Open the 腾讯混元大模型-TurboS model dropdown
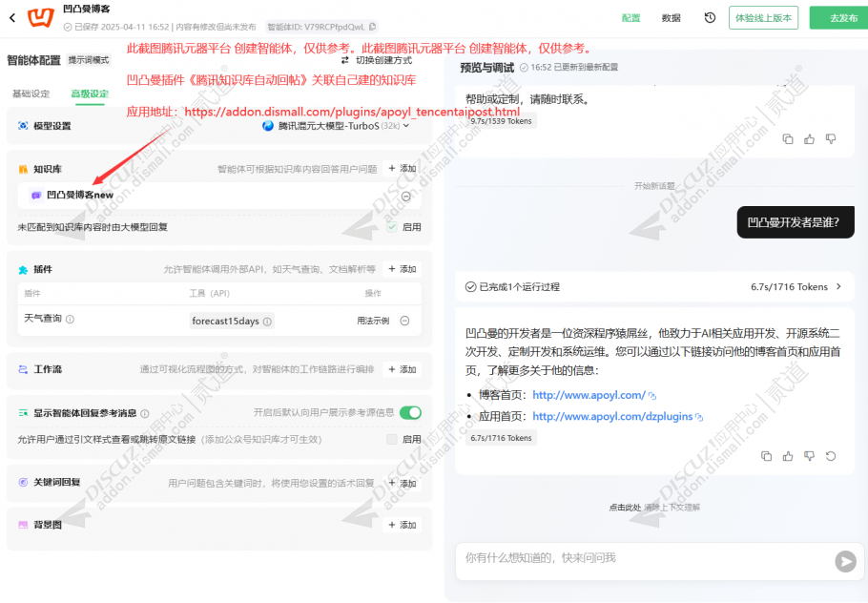Image resolution: width=868 pixels, height=603 pixels. 336,126
